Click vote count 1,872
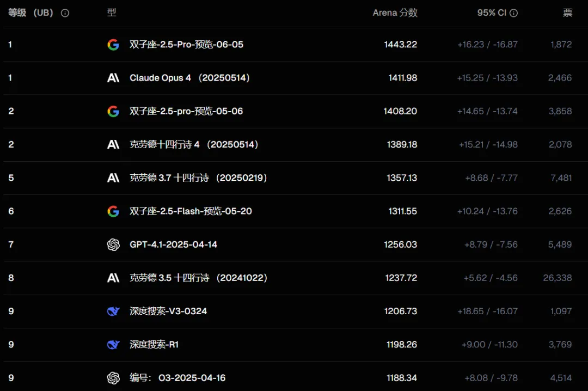The width and height of the screenshot is (588, 391). (x=561, y=45)
